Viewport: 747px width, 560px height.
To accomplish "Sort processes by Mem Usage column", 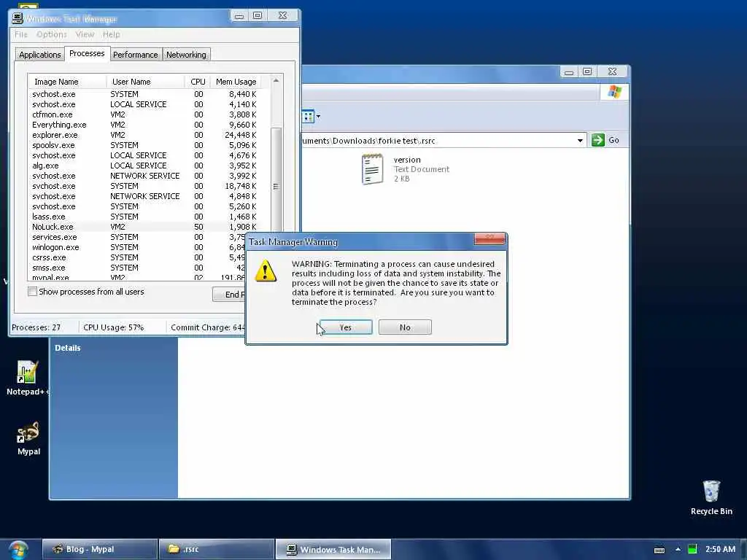I will click(236, 82).
